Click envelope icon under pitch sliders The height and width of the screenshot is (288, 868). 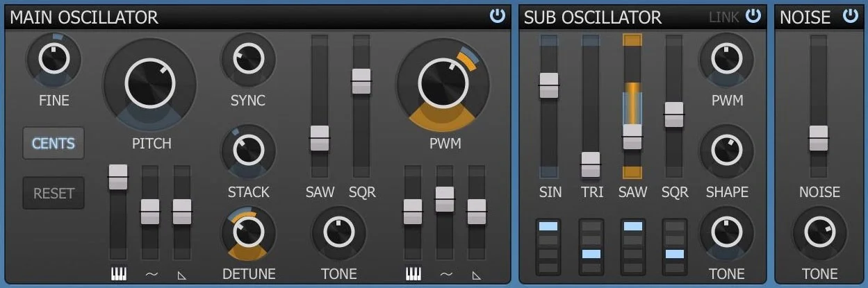[x=182, y=276]
